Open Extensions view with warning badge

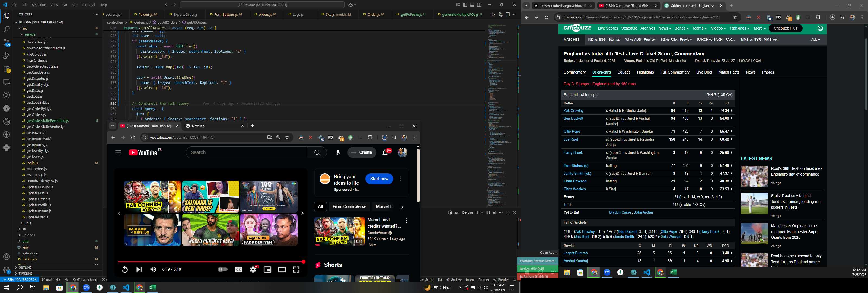[x=7, y=69]
